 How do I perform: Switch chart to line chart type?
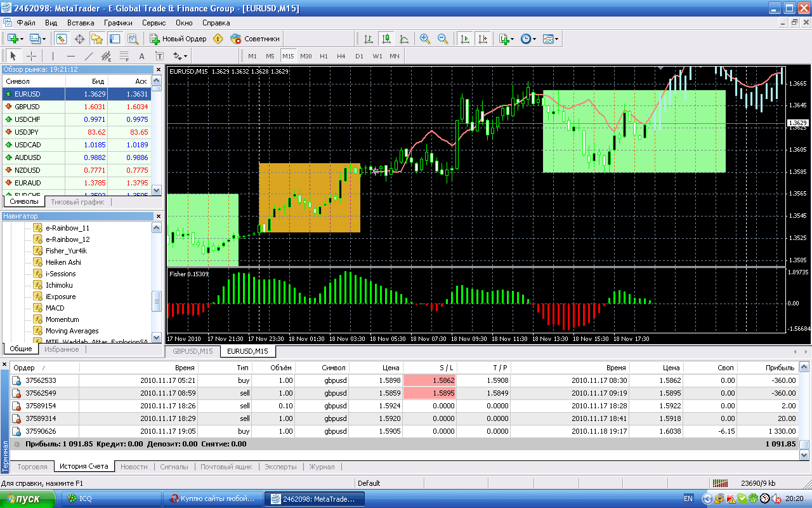[404, 39]
